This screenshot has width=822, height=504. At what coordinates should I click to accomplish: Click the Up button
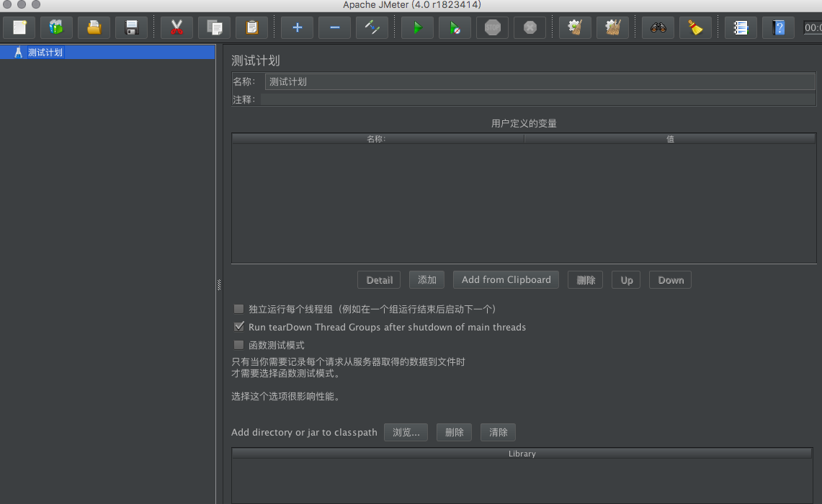pos(627,280)
